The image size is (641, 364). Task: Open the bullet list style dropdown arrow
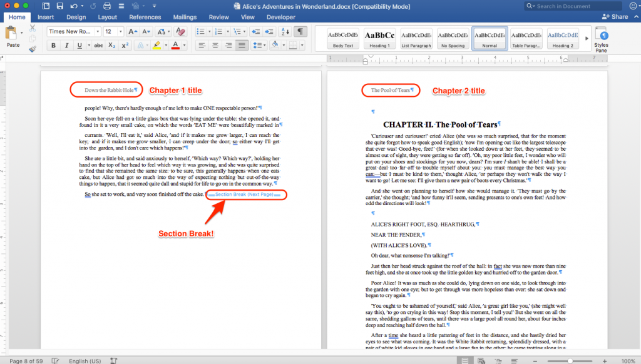(x=209, y=31)
